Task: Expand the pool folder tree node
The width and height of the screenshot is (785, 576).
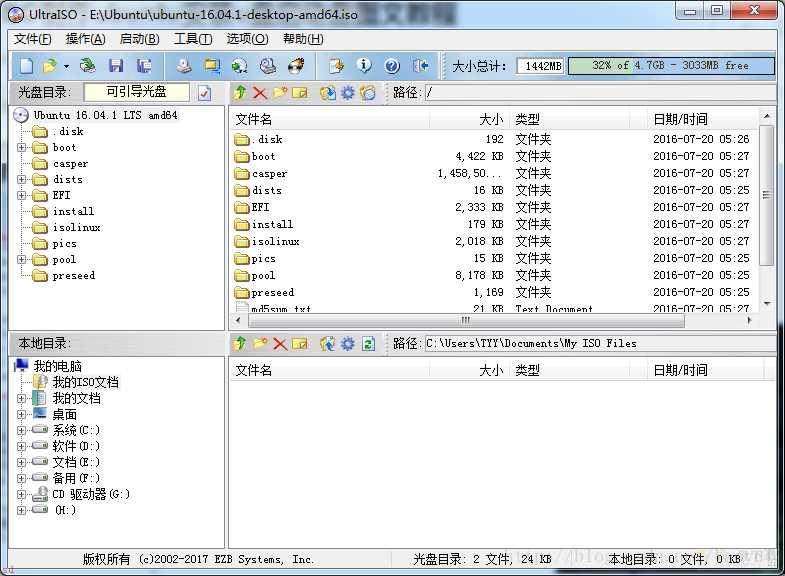Action: tap(22, 260)
